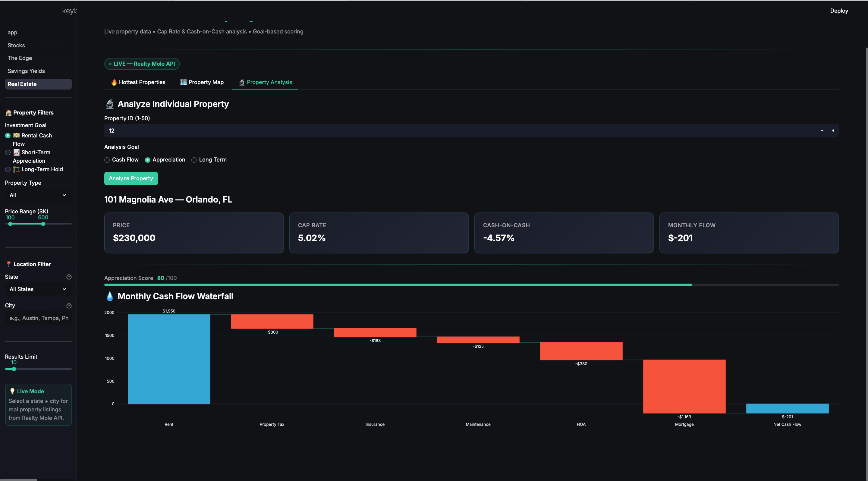Viewport: 868px width, 481px height.
Task: Open the Property Map tab
Action: [202, 82]
